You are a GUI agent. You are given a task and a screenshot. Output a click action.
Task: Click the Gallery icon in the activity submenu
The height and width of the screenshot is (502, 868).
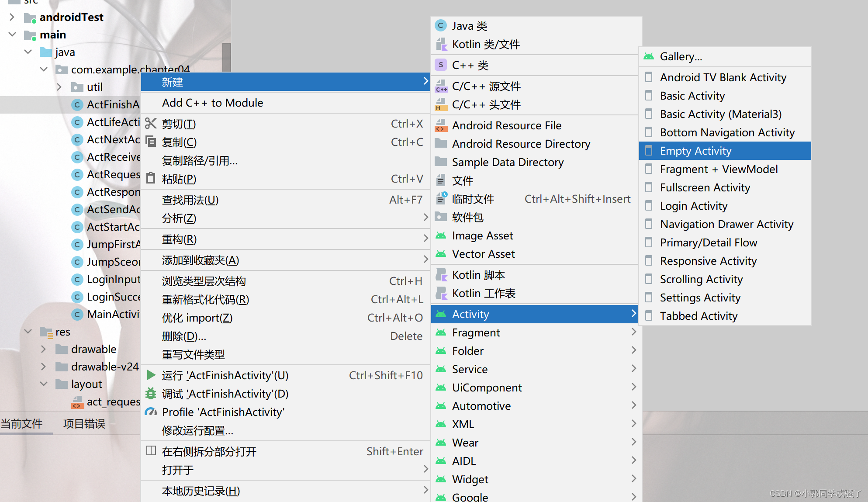click(x=649, y=56)
